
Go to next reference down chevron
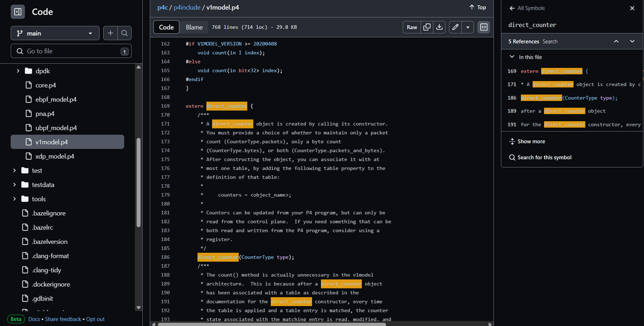click(x=632, y=41)
